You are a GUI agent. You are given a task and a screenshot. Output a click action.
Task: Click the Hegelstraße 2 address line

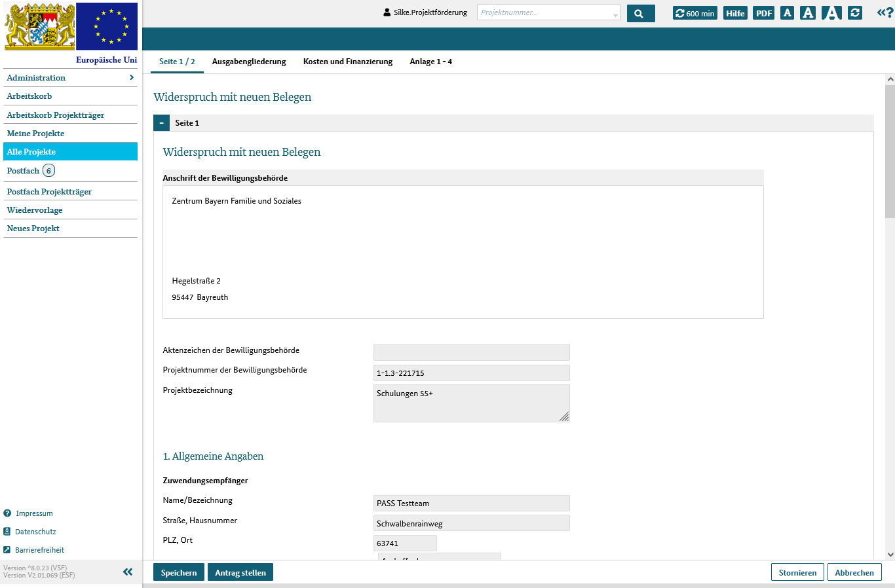tap(196, 281)
